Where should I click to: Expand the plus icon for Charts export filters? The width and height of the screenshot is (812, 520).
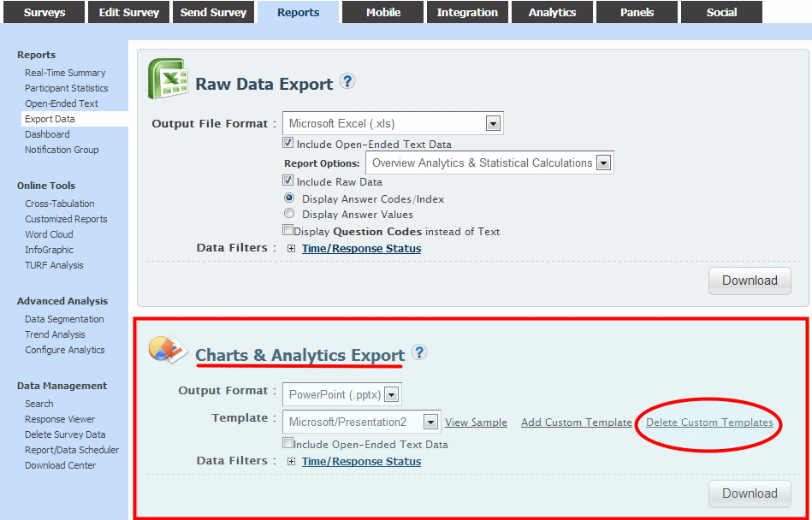pyautogui.click(x=291, y=462)
